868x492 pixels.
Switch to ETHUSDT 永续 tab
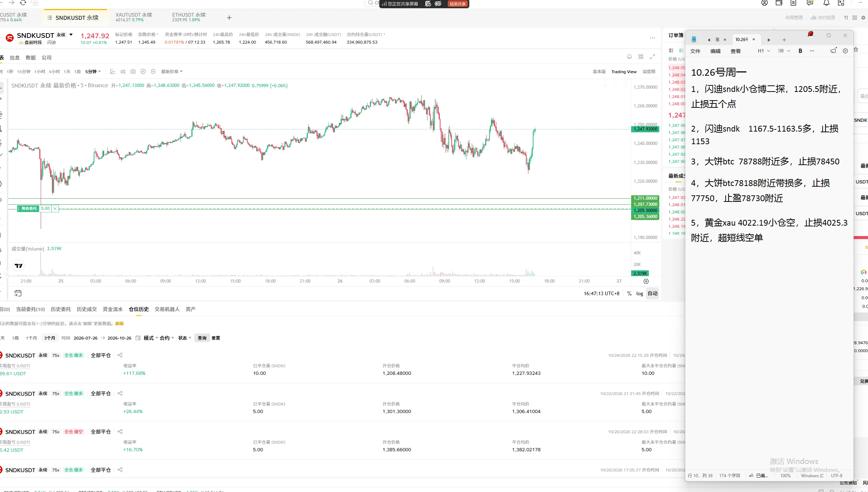tap(189, 17)
